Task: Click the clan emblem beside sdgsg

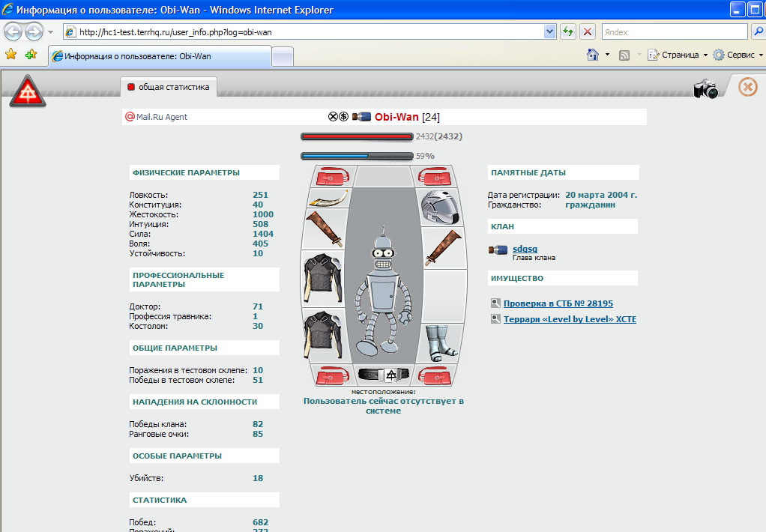Action: (498, 250)
